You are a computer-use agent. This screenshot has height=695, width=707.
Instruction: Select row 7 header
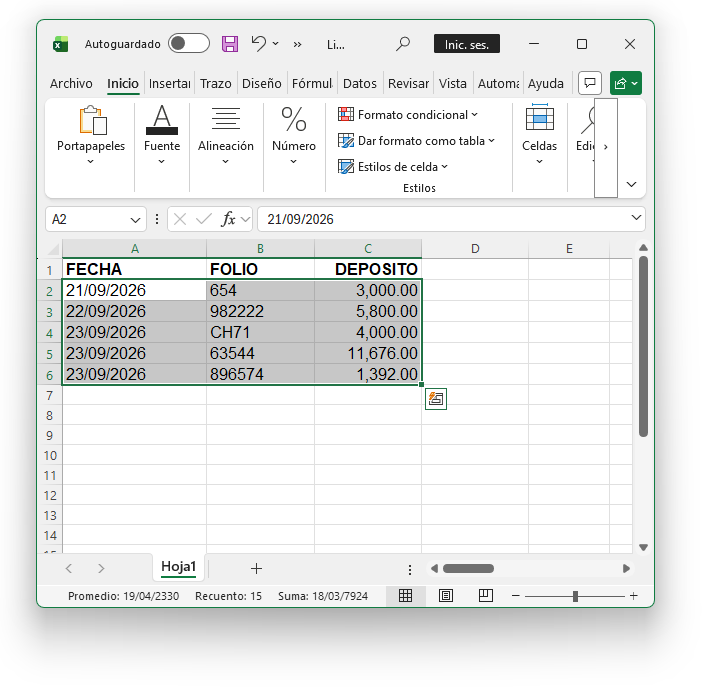50,396
